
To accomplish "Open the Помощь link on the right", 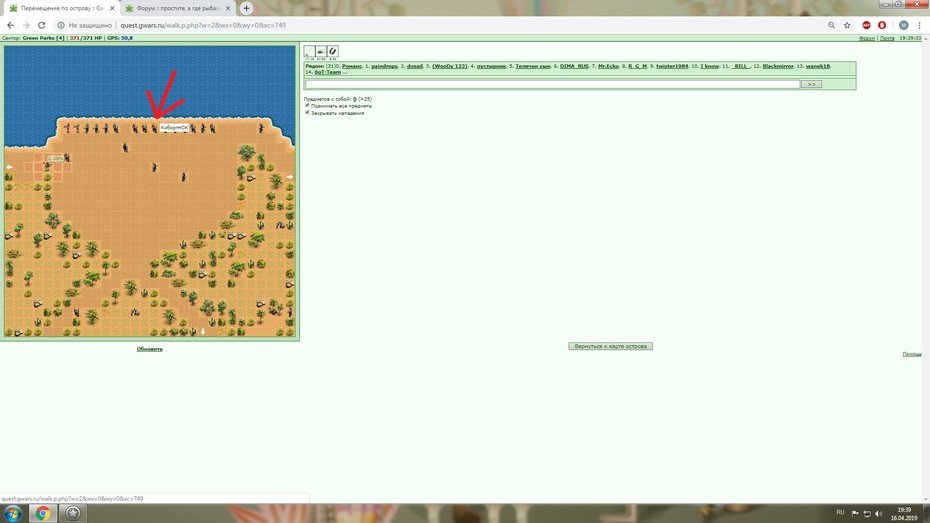I will point(912,354).
